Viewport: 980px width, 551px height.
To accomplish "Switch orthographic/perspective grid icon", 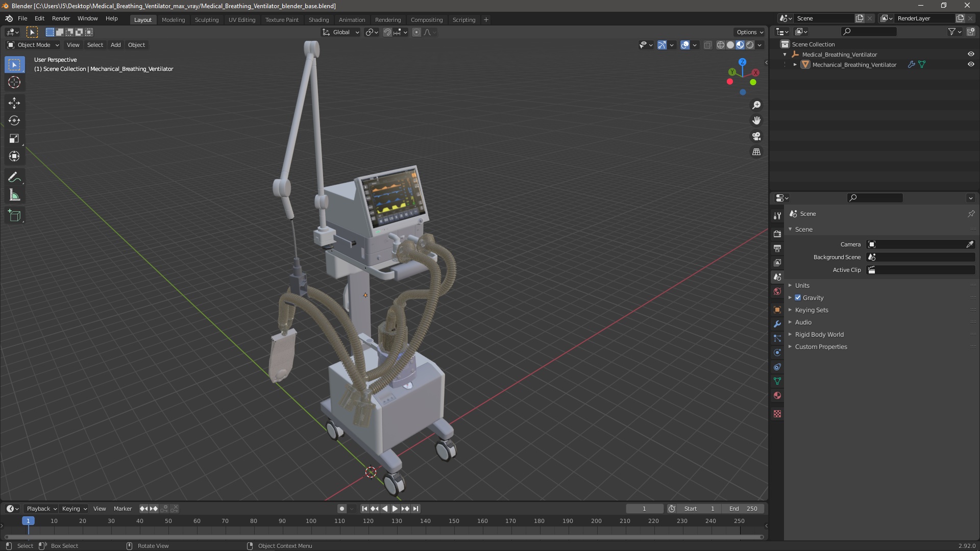I will (756, 152).
